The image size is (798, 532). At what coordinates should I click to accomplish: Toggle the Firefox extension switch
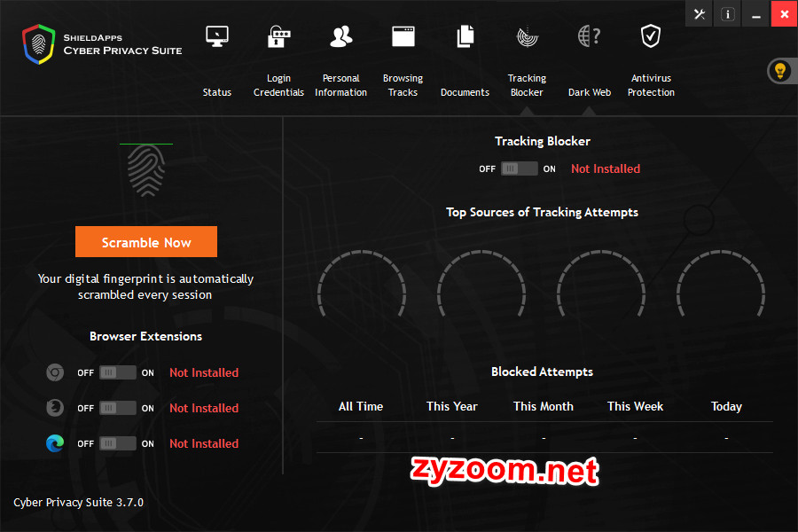[x=118, y=408]
